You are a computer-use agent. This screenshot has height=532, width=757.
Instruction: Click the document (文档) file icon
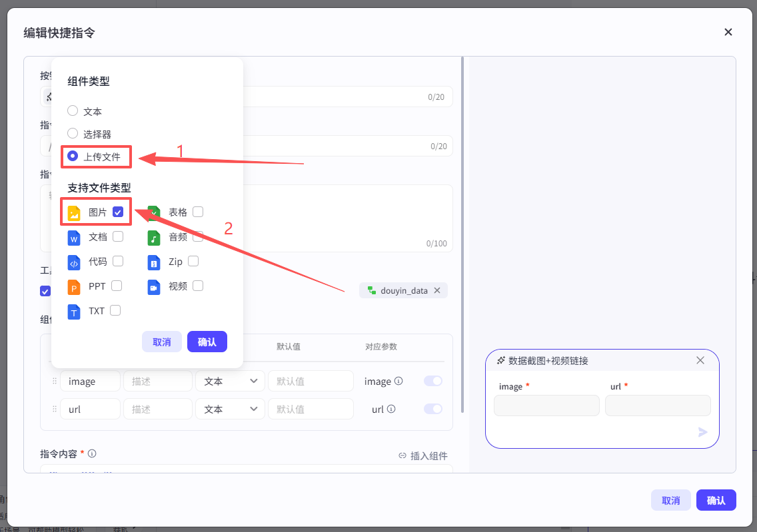[74, 238]
